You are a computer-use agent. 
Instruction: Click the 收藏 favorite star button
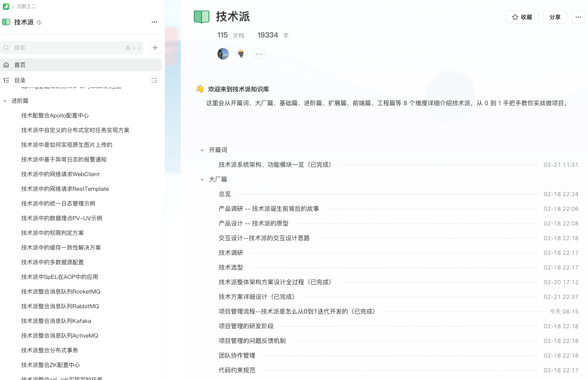pos(522,17)
